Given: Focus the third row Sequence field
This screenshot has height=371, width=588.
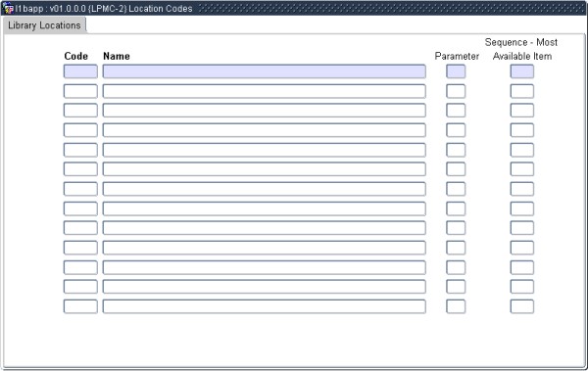Looking at the screenshot, I should [x=522, y=111].
